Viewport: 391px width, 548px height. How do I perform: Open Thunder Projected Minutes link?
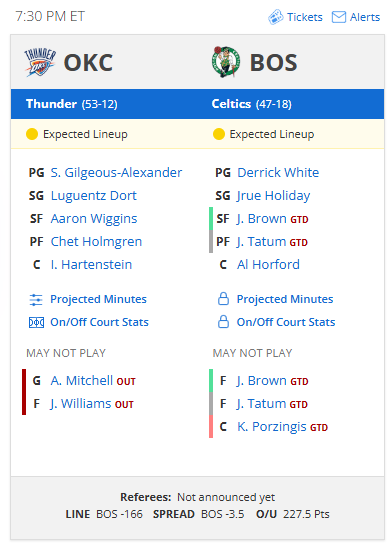(x=99, y=299)
